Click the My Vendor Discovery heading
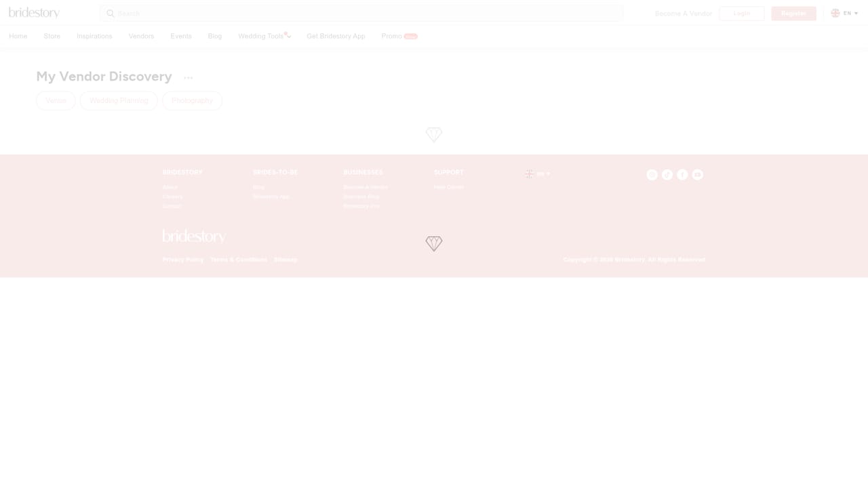The height and width of the screenshot is (488, 868). pyautogui.click(x=104, y=77)
